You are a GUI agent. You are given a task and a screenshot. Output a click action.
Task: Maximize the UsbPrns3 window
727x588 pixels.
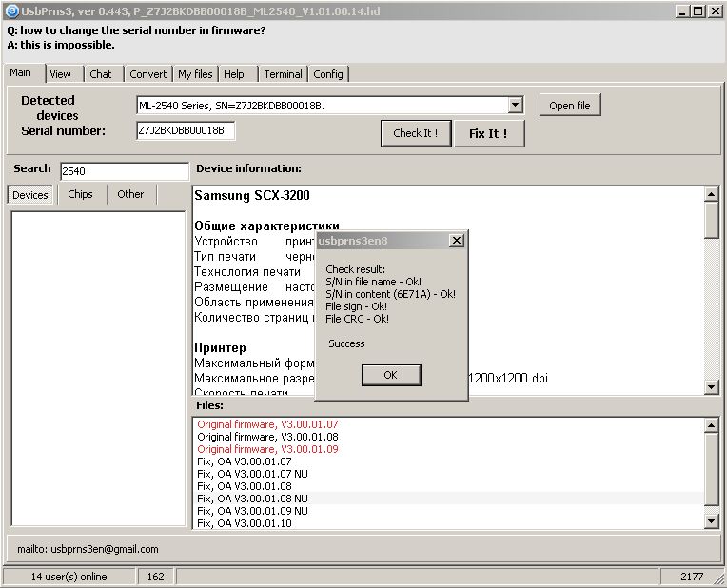point(698,11)
